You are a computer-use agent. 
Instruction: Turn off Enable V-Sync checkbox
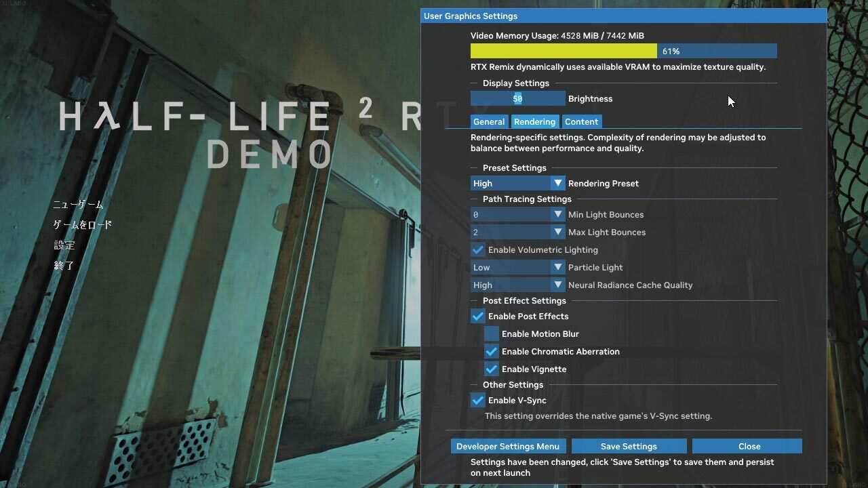(478, 401)
